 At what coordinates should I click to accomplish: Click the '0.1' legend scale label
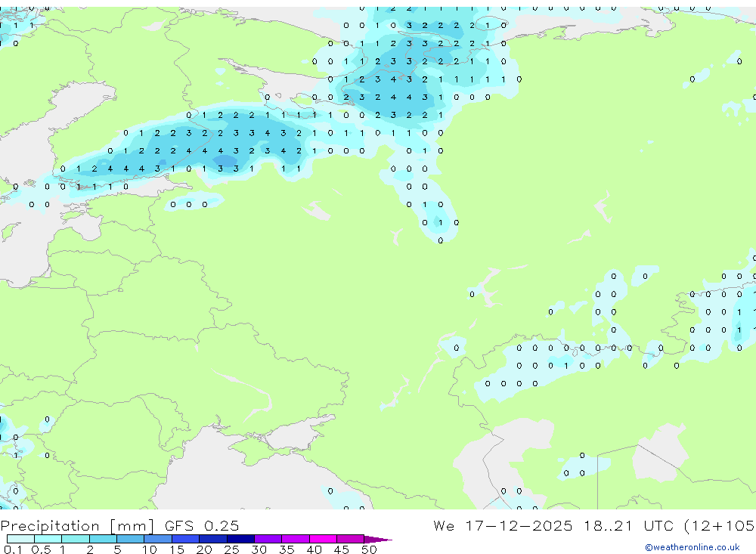pos(13,549)
